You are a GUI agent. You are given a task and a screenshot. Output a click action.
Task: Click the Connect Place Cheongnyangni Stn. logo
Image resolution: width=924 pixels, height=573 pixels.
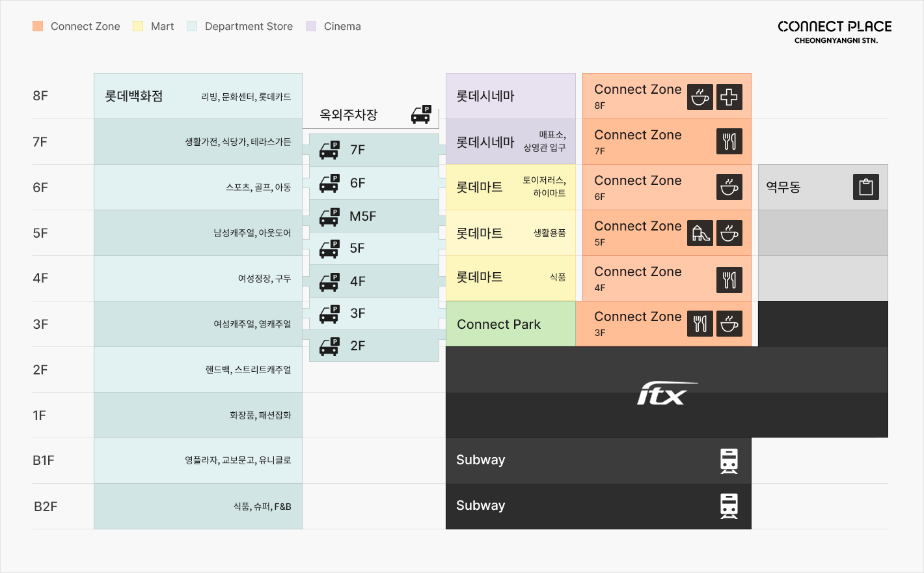(x=835, y=31)
